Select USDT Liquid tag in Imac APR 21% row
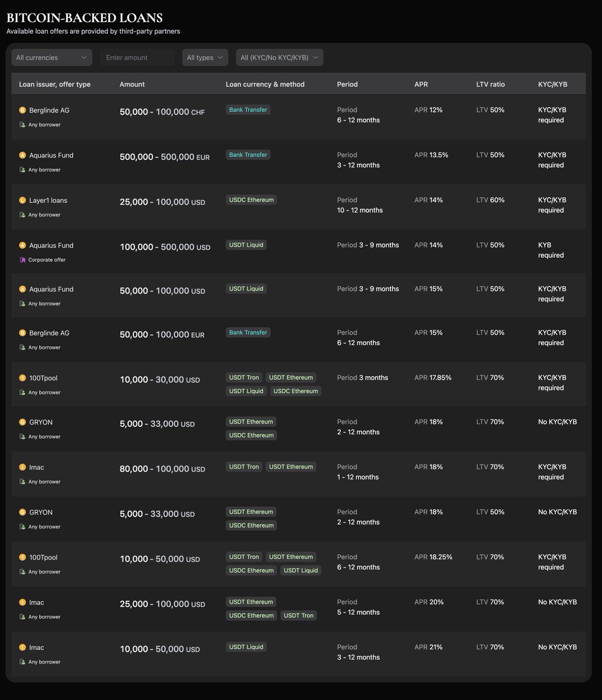The height and width of the screenshot is (700, 602). tap(246, 646)
